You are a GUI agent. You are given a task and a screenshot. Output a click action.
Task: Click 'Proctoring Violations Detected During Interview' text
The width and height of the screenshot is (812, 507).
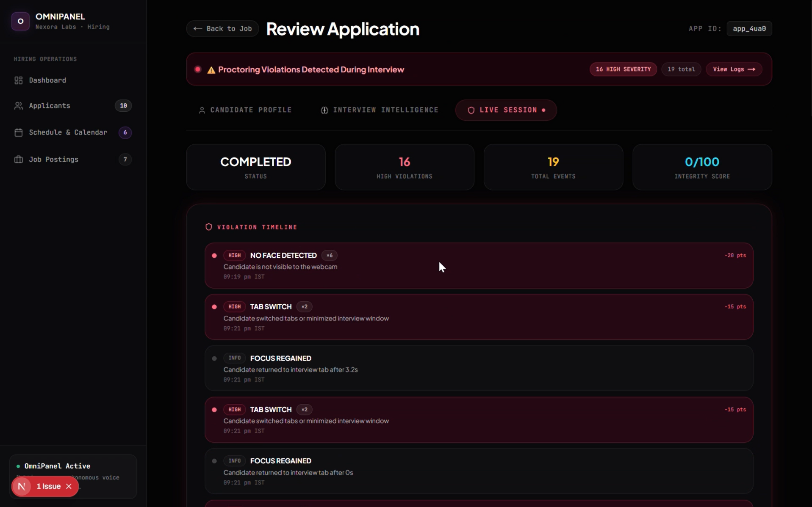(x=311, y=70)
